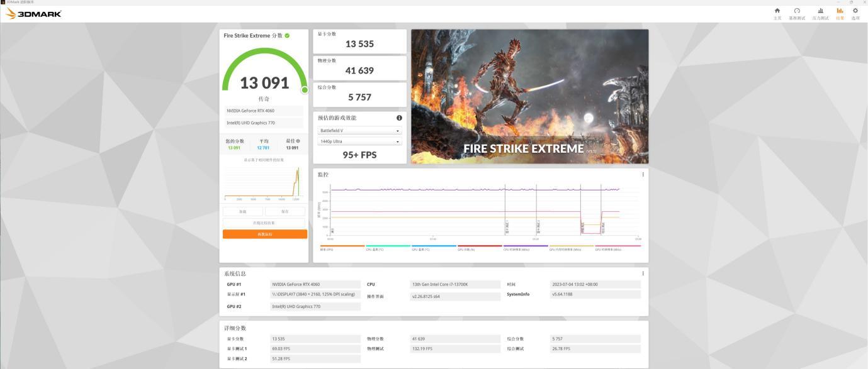The image size is (868, 369).
Task: Click the monitoring line chart
Action: [x=482, y=211]
